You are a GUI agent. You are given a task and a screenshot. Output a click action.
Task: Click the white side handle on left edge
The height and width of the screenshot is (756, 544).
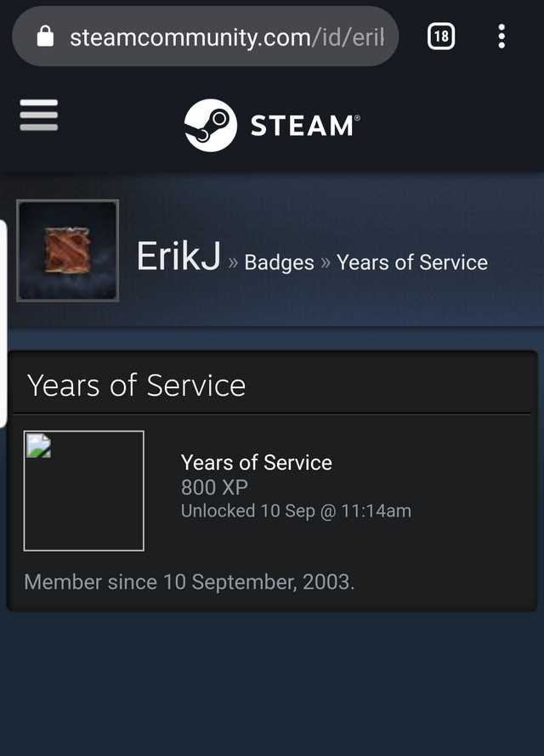tap(3, 324)
